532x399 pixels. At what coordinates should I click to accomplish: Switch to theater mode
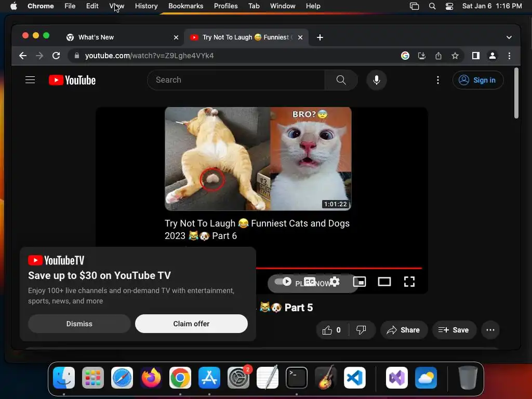pyautogui.click(x=384, y=282)
